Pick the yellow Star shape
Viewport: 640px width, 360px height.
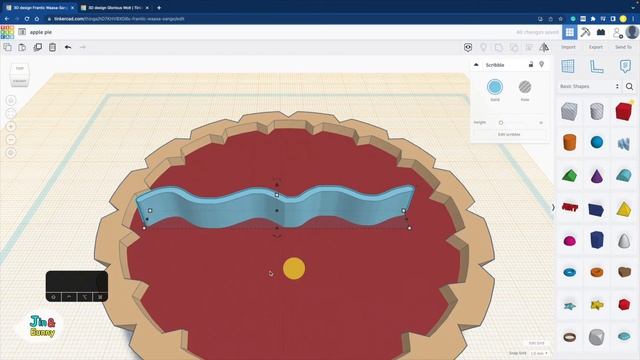click(x=597, y=304)
